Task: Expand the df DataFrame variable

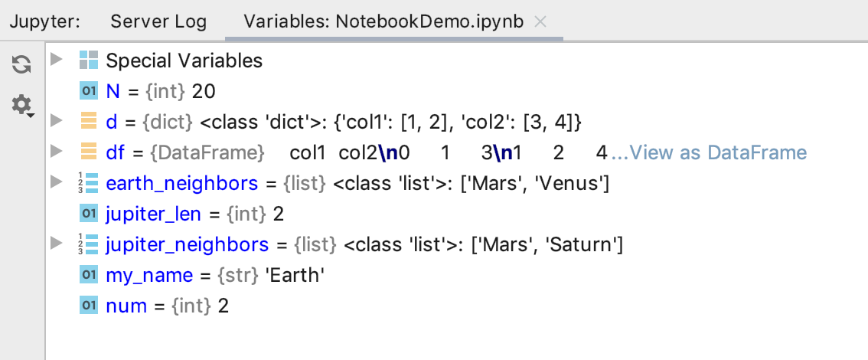Action: tap(57, 151)
